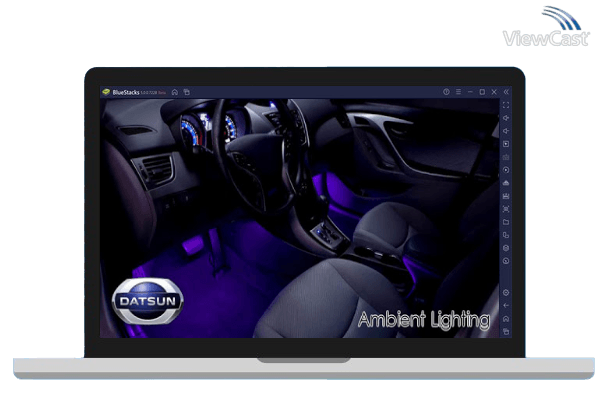The height and width of the screenshot is (414, 602).
Task: Click the lock cursor icon in the sidebar
Action: click(x=506, y=144)
